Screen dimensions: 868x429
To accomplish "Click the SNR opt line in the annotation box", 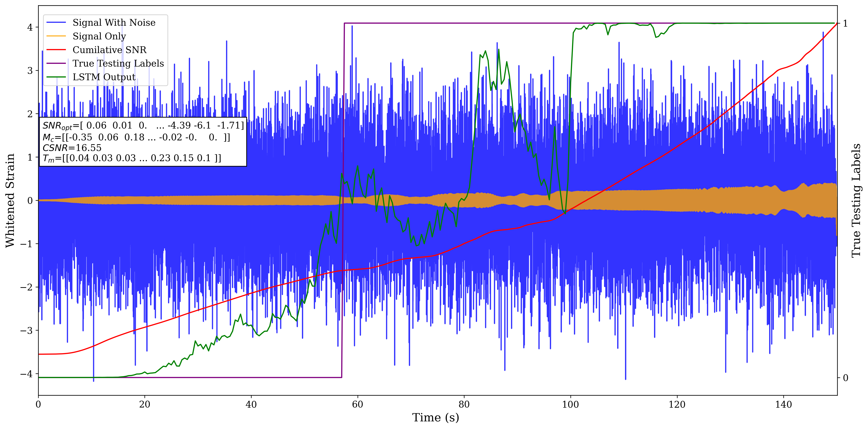I will (143, 126).
